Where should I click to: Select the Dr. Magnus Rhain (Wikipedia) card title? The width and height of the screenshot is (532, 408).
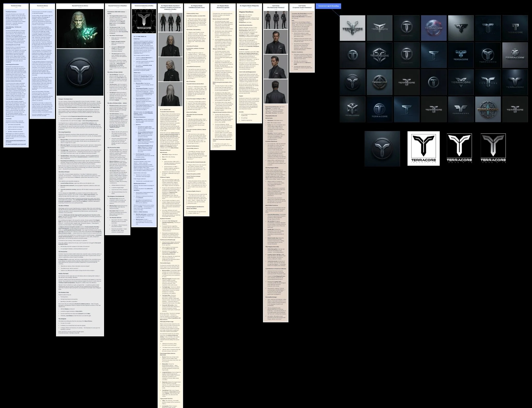pyautogui.click(x=249, y=5)
